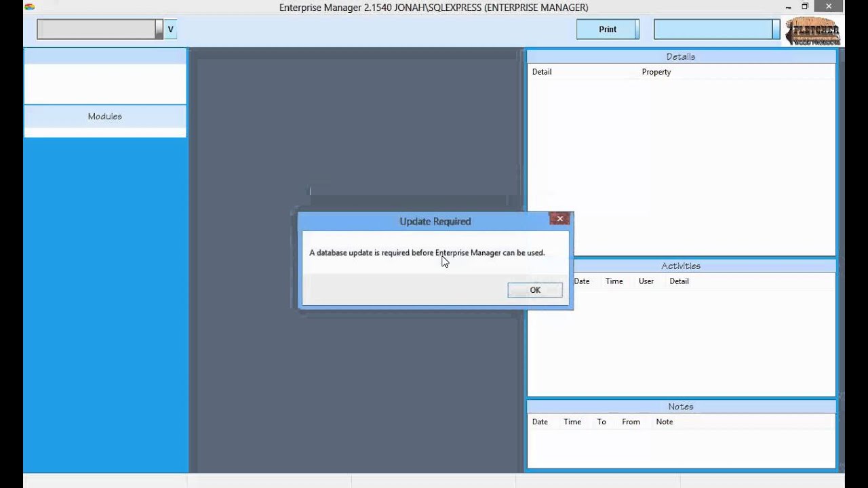
Task: Open the V dropdown beside top-left field
Action: (x=170, y=29)
